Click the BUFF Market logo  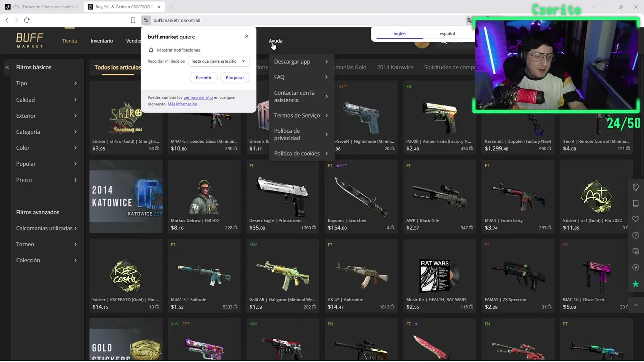coord(30,40)
